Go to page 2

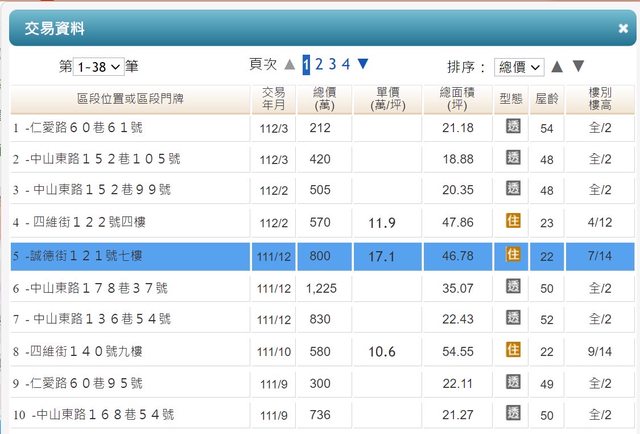[x=319, y=65]
